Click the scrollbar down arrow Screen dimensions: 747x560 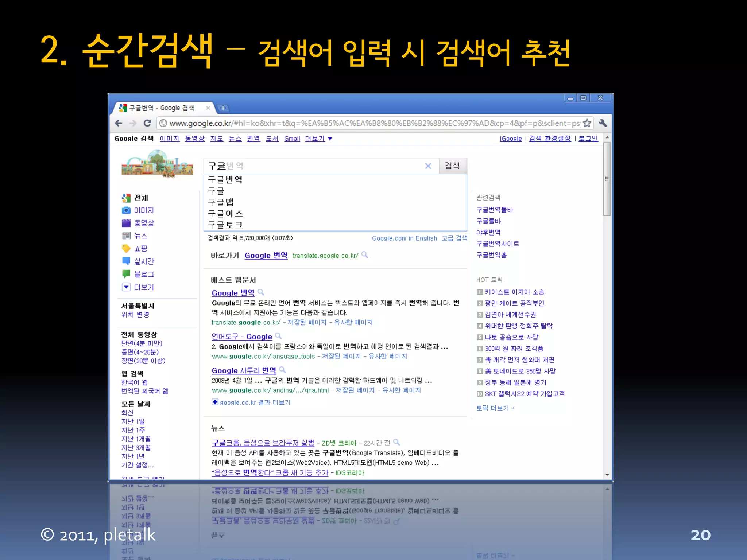(x=607, y=475)
